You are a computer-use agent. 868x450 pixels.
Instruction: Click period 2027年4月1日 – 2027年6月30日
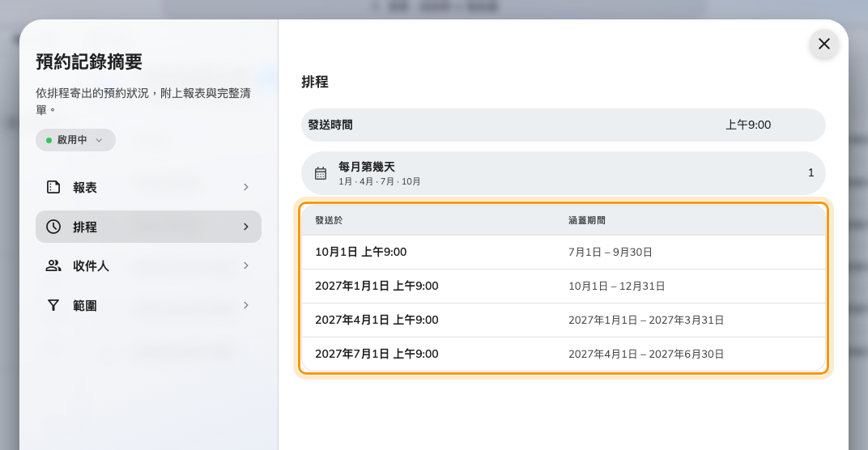click(646, 354)
